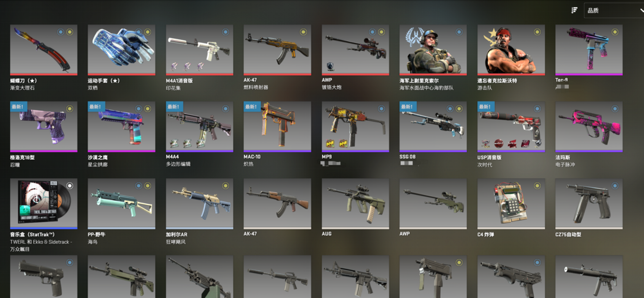Click the sort order icon beside 品质
Viewport: 644px width, 298px height.
(575, 10)
